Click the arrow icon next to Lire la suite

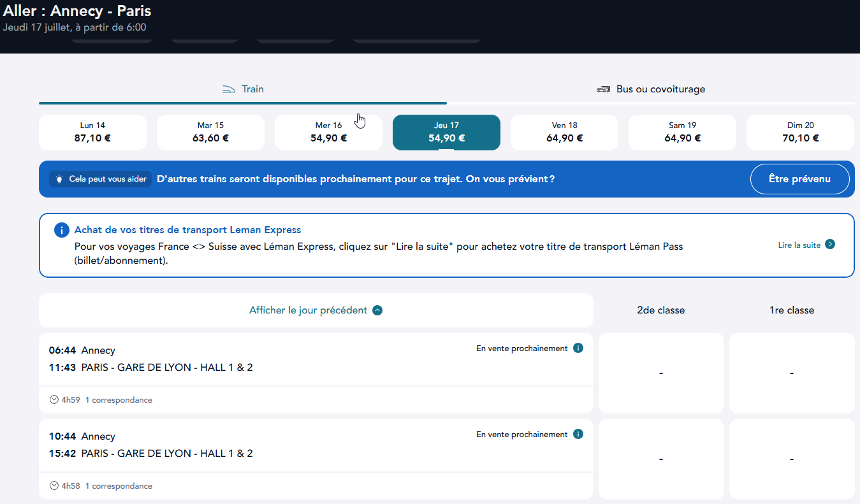pyautogui.click(x=830, y=245)
